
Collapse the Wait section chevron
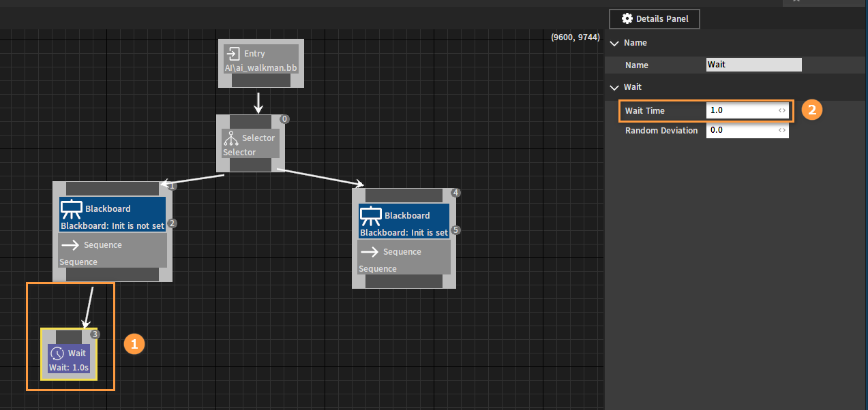click(x=614, y=87)
